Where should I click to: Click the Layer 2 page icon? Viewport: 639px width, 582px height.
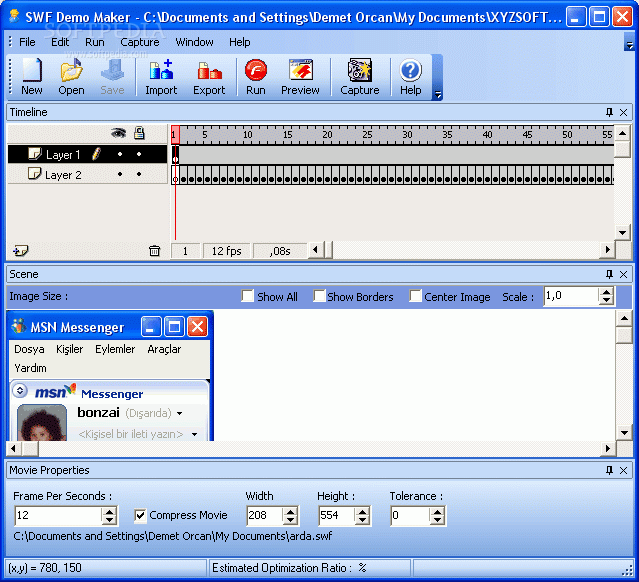click(34, 173)
